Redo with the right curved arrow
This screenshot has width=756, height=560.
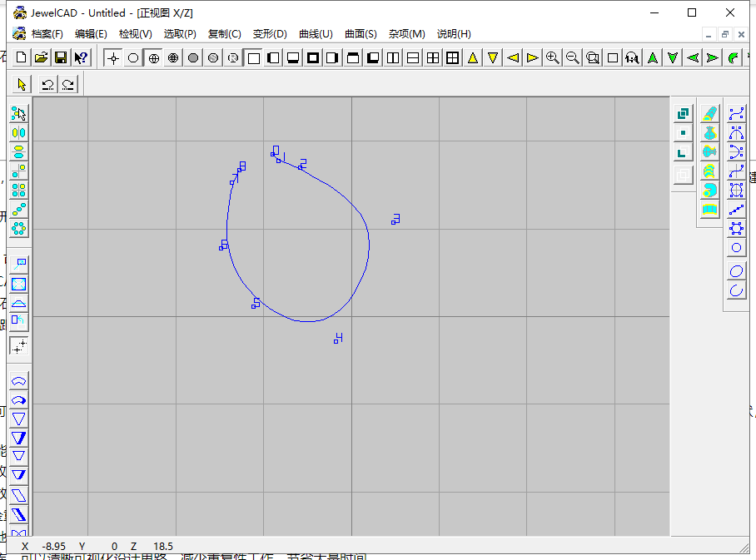pos(68,84)
